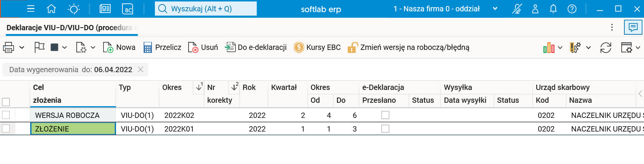This screenshot has width=644, height=164.
Task: Toggle the select-all header checkbox
Action: 6,102
